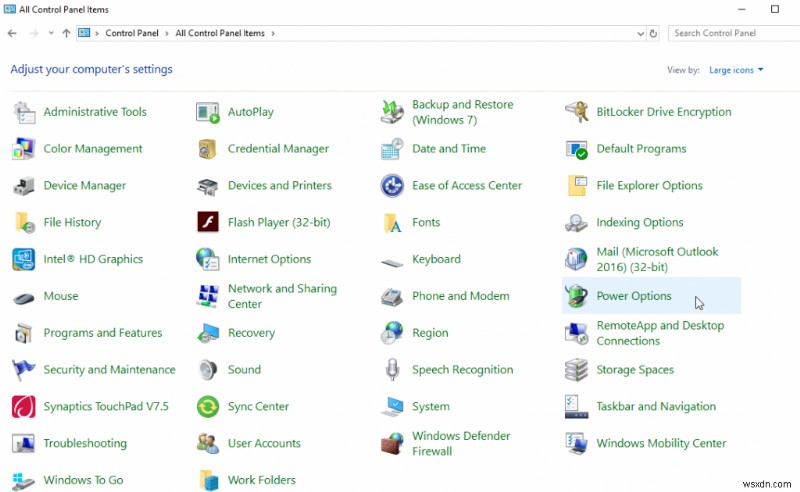800x492 pixels.
Task: Go up one level with Up arrow
Action: [x=66, y=33]
